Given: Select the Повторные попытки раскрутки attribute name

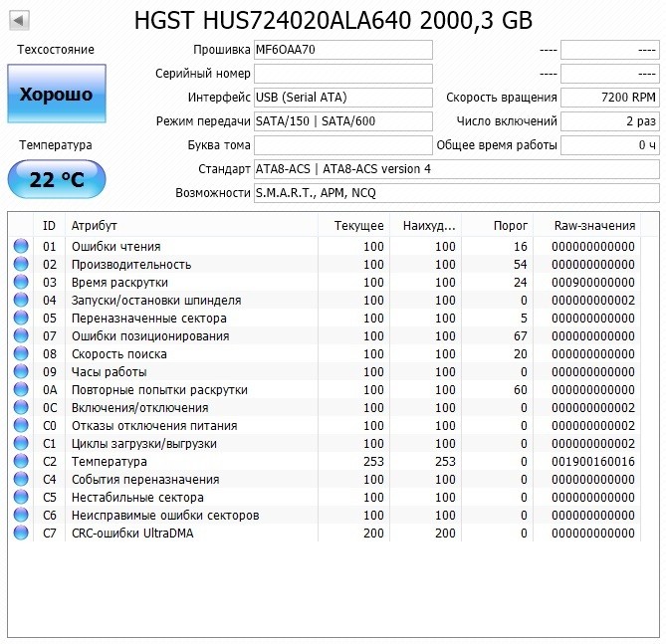Looking at the screenshot, I should 159,389.
